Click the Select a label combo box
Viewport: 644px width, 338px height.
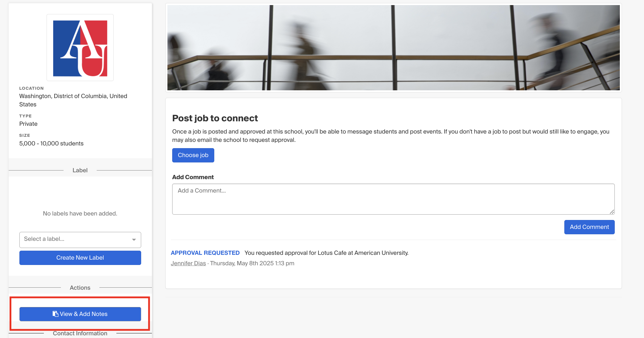click(x=80, y=240)
